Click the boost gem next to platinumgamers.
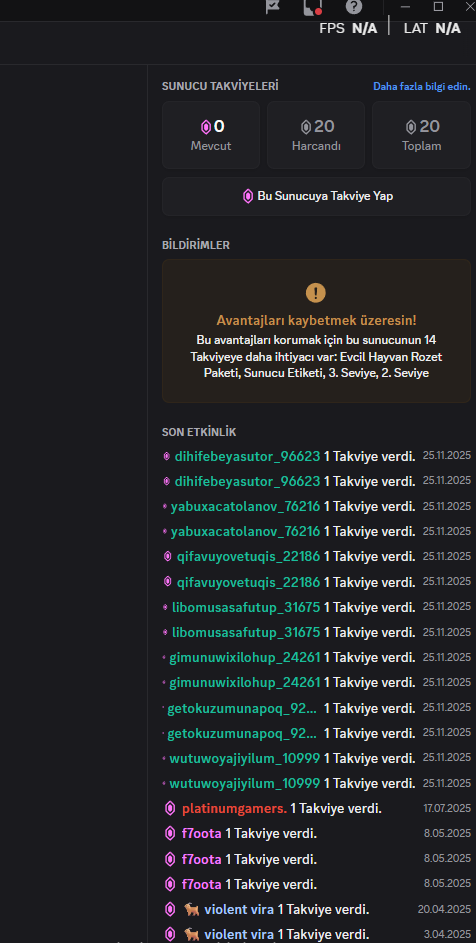 coord(170,809)
